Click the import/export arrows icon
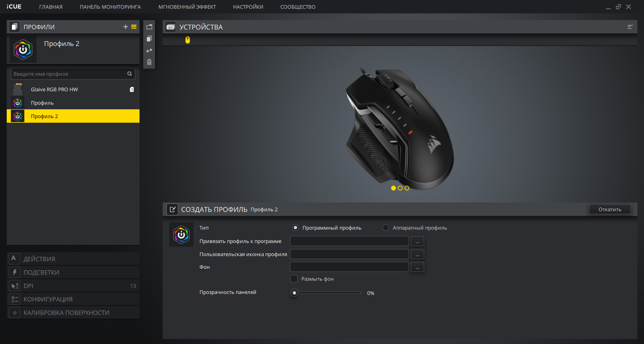Screen dimensions: 644x344 click(149, 51)
